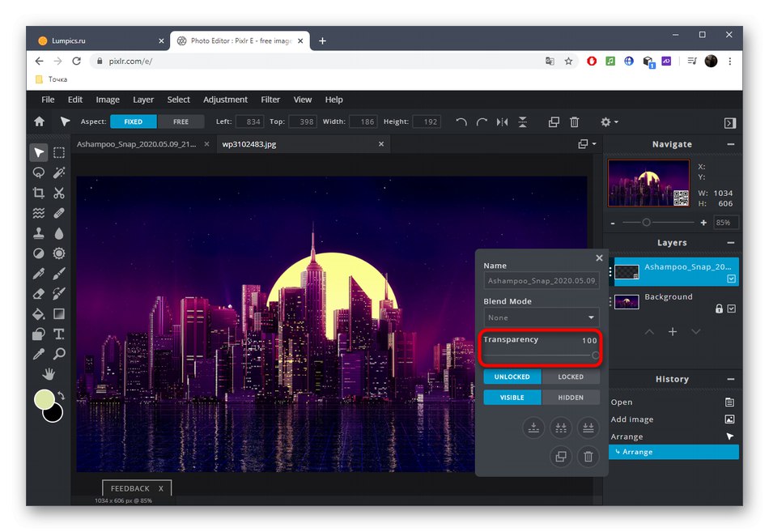Select the Text tool
The width and height of the screenshot is (769, 532).
(x=59, y=334)
